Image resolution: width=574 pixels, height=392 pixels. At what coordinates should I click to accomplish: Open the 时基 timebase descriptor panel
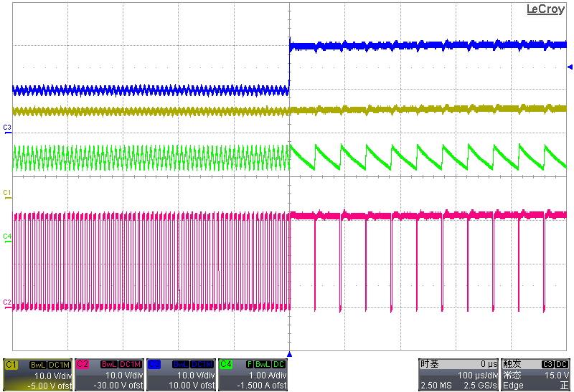(458, 375)
